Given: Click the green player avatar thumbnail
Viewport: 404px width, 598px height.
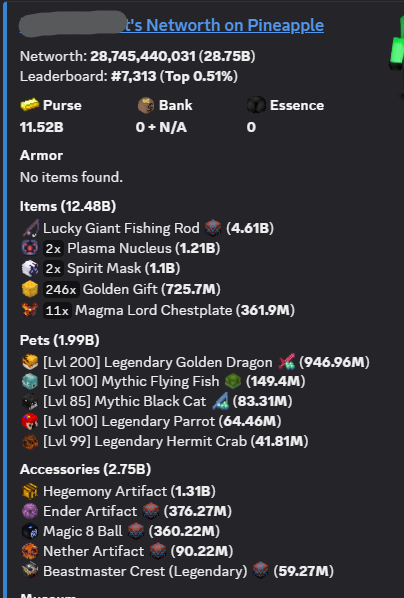Looking at the screenshot, I should click(397, 50).
